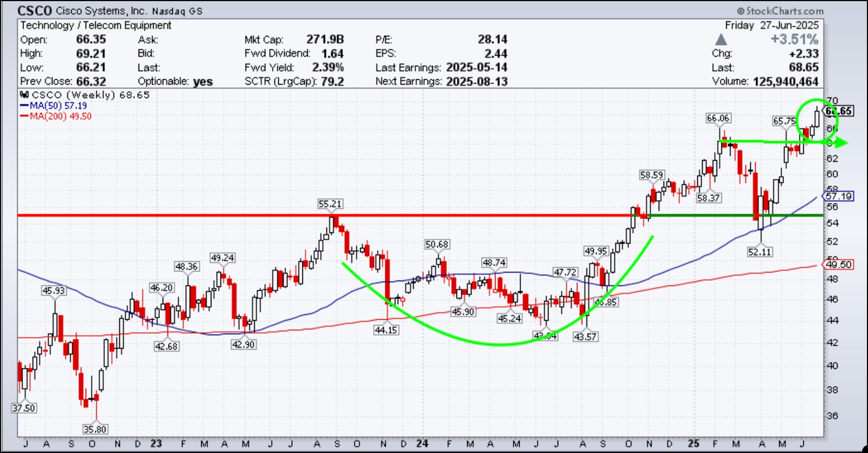Click the 65.75 price label
The width and height of the screenshot is (868, 453).
784,121
